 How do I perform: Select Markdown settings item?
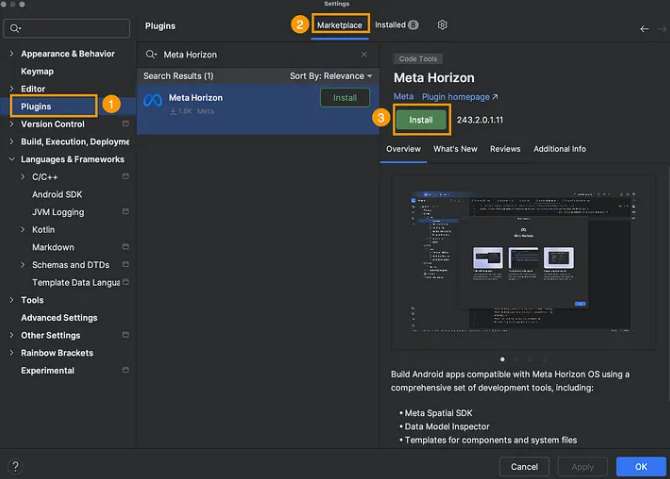[x=53, y=247]
